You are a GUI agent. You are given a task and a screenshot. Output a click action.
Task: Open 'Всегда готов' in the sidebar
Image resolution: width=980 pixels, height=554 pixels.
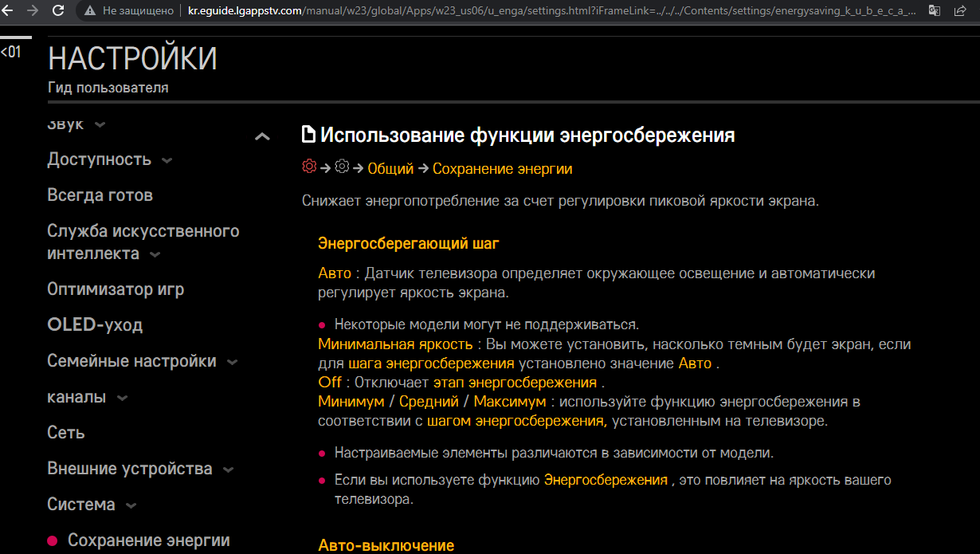[100, 195]
